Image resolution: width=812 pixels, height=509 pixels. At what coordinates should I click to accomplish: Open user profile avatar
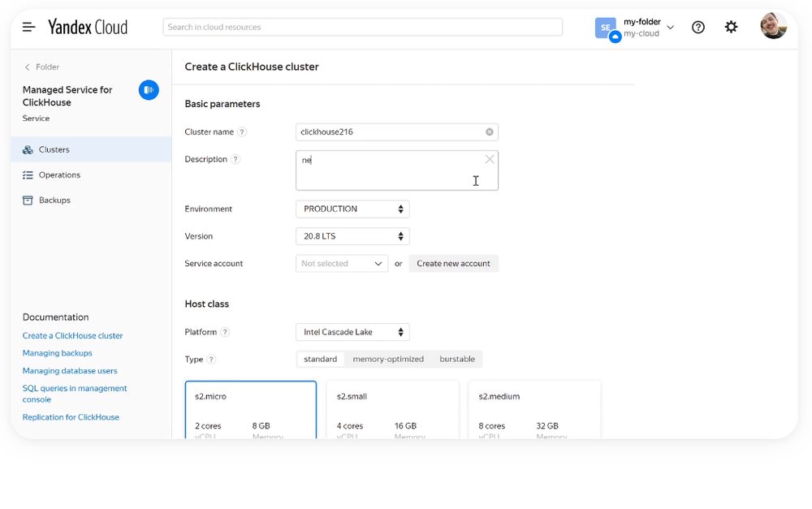tap(773, 26)
